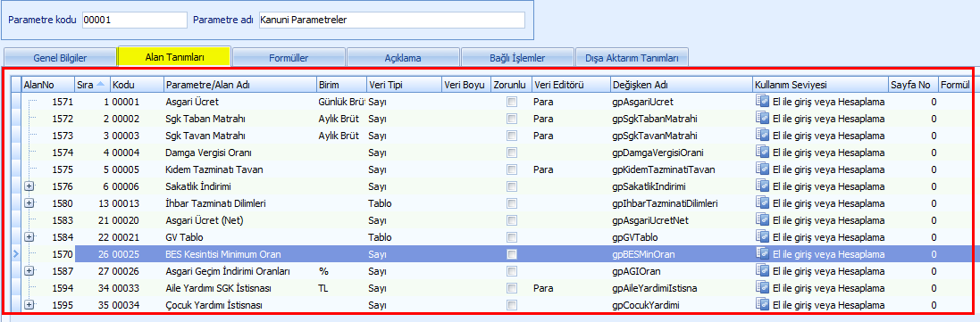Click usage level icon in Aile Yardımı SGK İstisnası row
The image size is (980, 322).
[x=762, y=288]
